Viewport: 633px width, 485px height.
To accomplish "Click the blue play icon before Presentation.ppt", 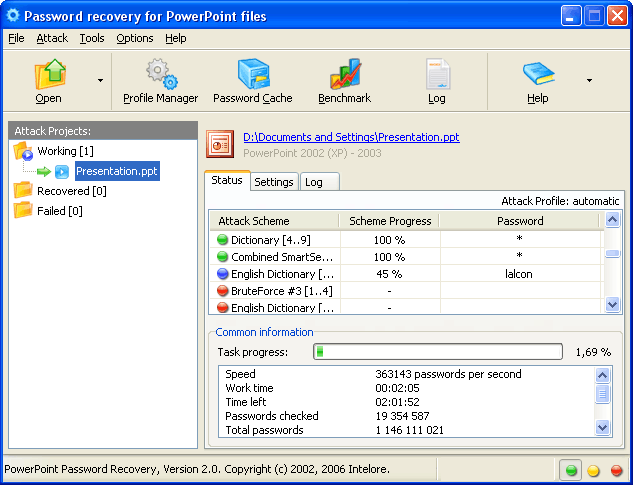I will pyautogui.click(x=62, y=172).
